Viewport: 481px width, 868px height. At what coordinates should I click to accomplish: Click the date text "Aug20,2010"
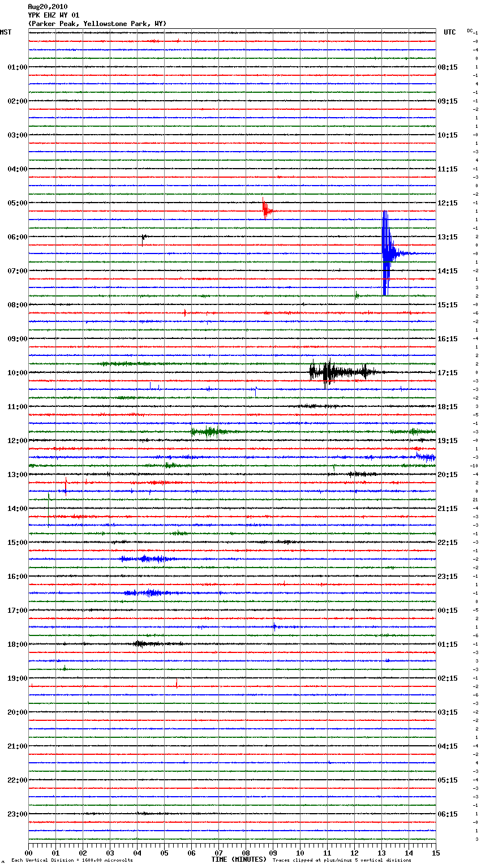[48, 7]
